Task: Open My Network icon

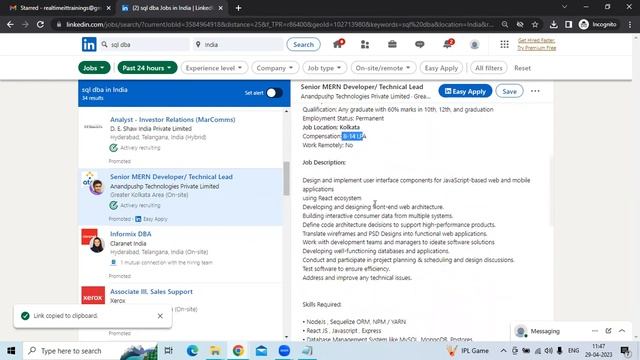Action: 365,44
